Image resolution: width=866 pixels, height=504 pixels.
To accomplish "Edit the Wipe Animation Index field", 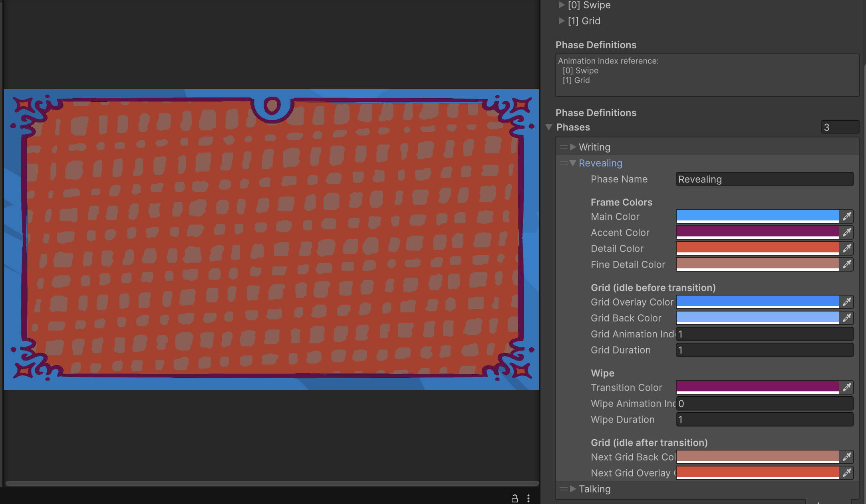I will (x=765, y=404).
